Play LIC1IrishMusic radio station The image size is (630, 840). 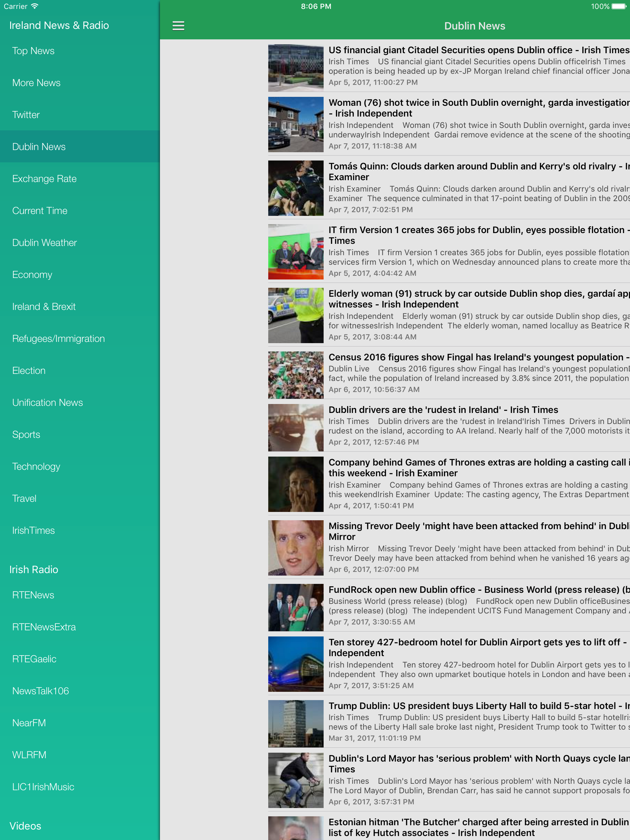(80, 787)
